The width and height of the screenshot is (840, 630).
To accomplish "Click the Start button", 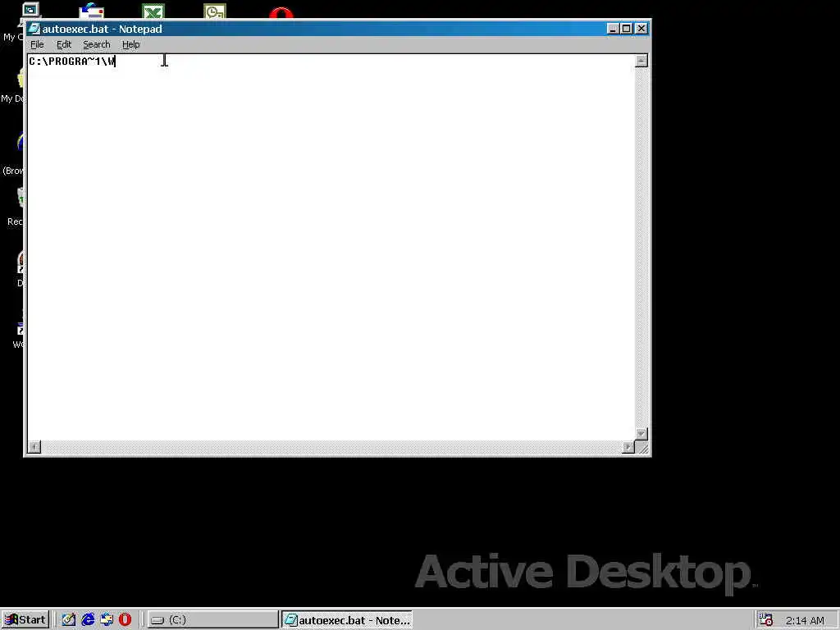I will [x=25, y=620].
